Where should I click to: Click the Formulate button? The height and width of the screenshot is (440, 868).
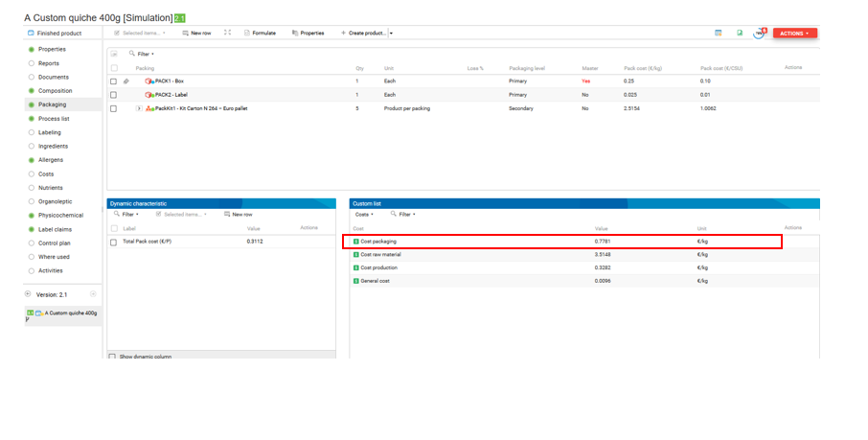click(x=261, y=34)
